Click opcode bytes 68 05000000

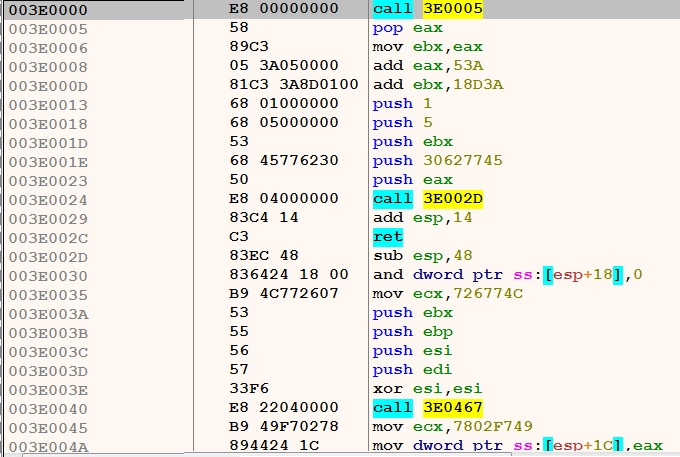[284, 122]
